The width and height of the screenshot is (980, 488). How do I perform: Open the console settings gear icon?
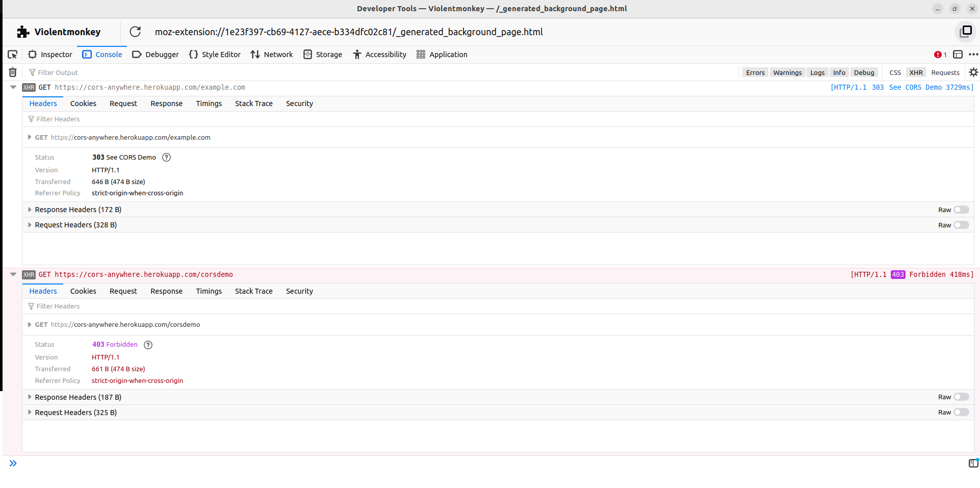pos(973,72)
